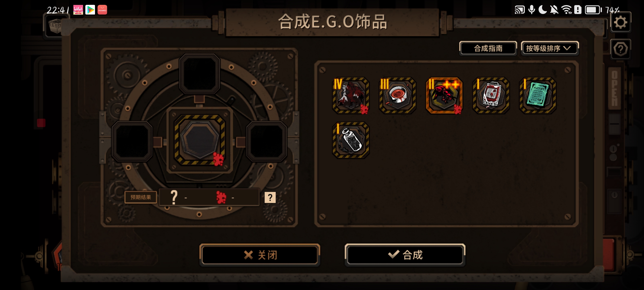
Task: Confirm fusion with the 合成 button
Action: 405,255
